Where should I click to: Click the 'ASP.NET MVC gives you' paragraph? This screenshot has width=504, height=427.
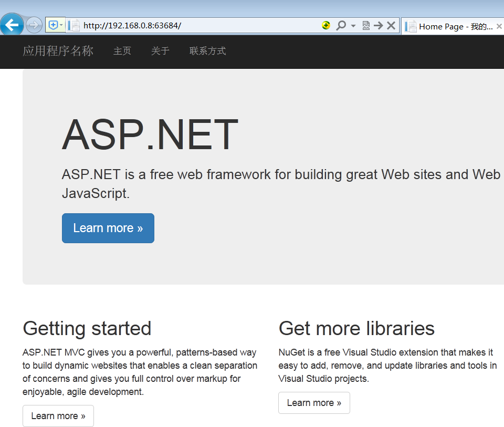click(140, 372)
